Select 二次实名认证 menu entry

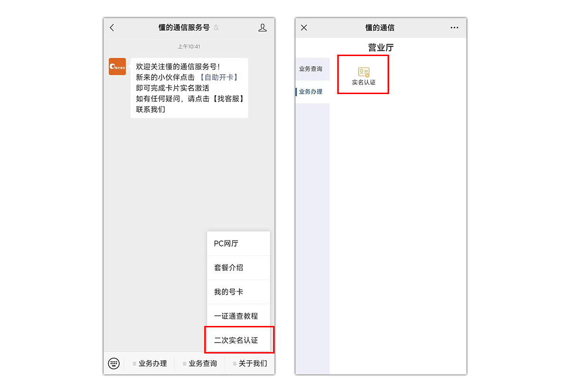click(238, 340)
